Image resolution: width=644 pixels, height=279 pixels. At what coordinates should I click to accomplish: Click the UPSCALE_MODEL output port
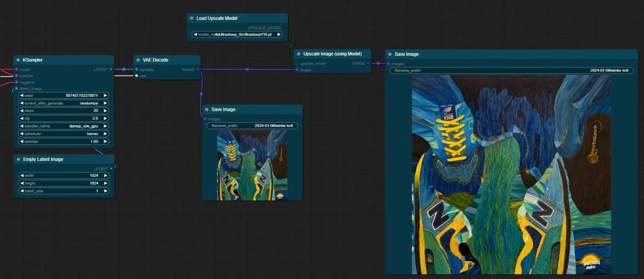pos(285,28)
